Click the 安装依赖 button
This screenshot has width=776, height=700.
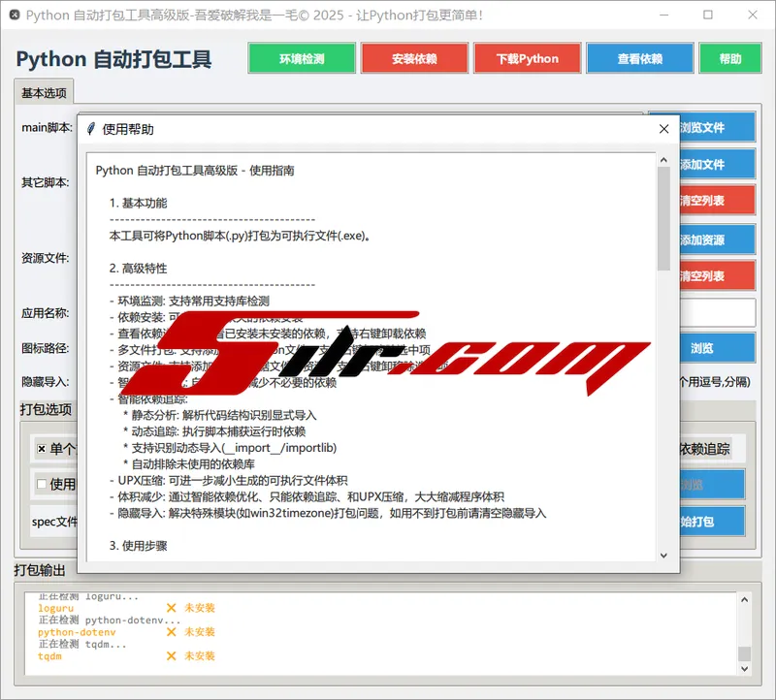click(415, 58)
